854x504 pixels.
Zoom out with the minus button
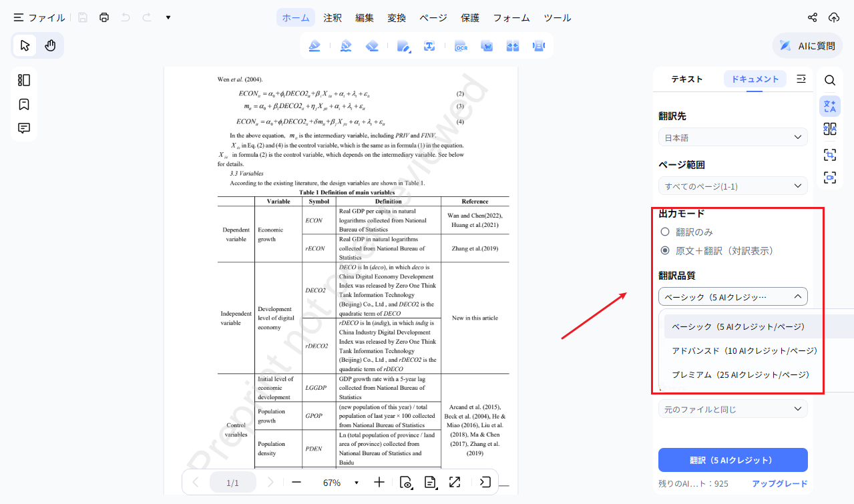click(x=296, y=482)
